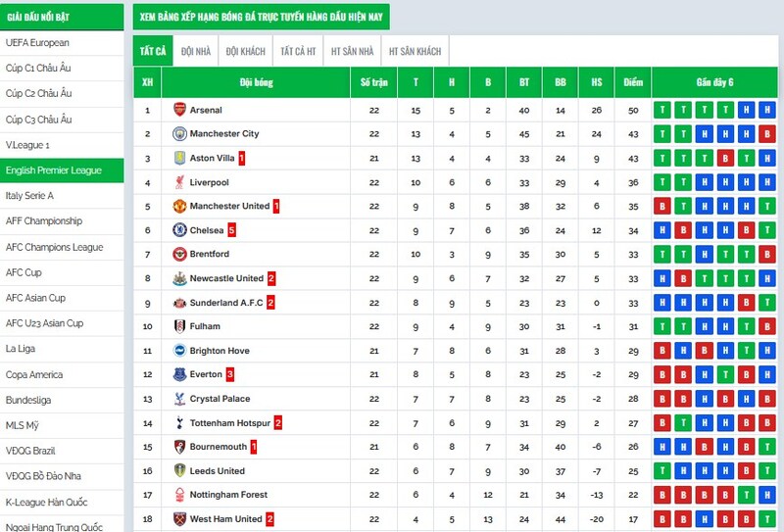Click the Newcastle United team name
The width and height of the screenshot is (784, 532).
pos(226,278)
